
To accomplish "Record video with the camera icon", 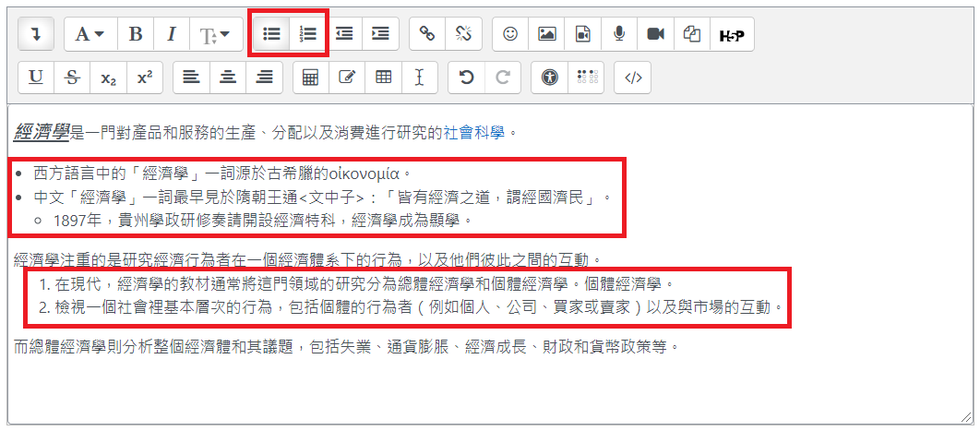I will click(x=655, y=34).
